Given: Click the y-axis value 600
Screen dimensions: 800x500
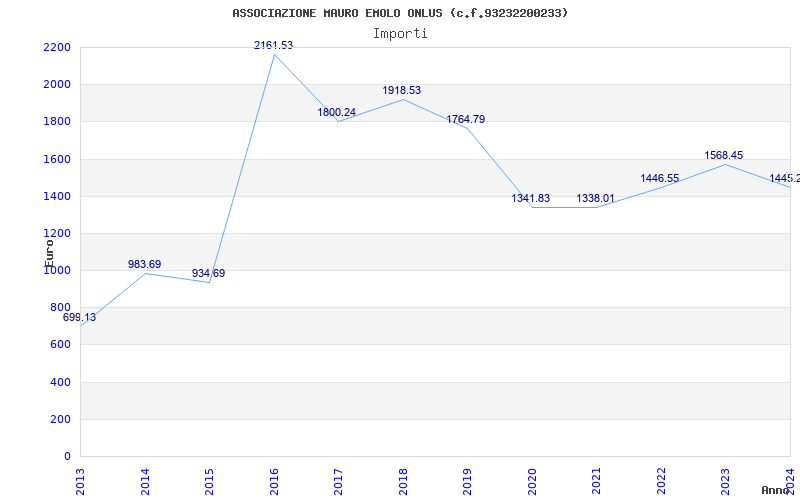Looking at the screenshot, I should [x=60, y=345].
